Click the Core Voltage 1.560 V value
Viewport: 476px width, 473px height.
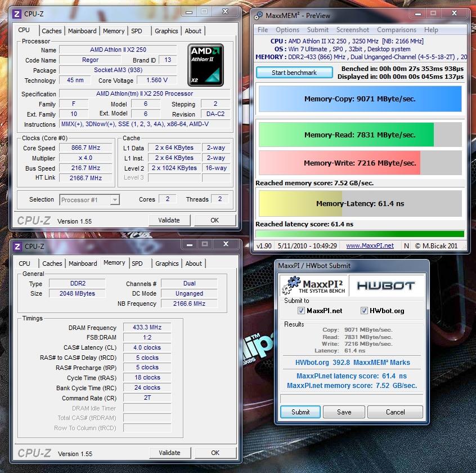[157, 80]
